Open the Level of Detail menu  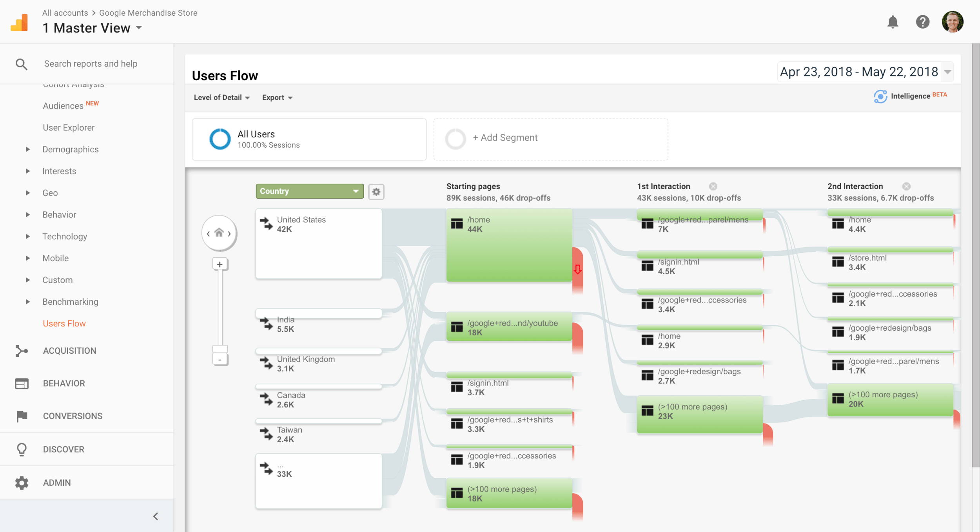[x=221, y=97]
